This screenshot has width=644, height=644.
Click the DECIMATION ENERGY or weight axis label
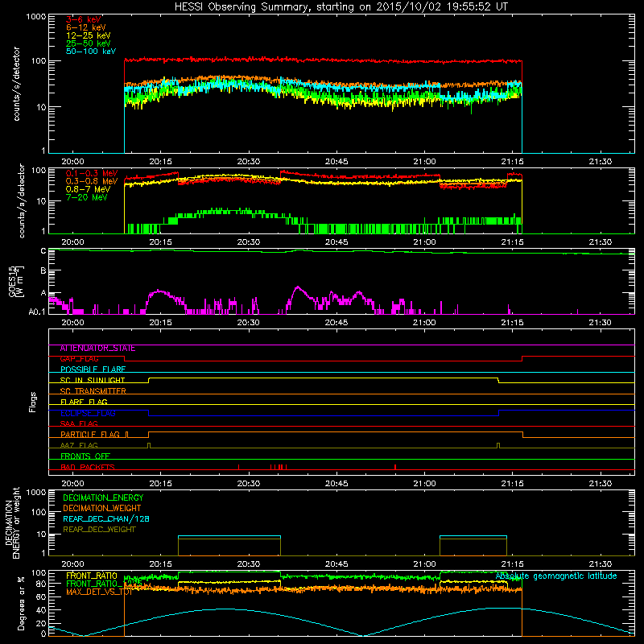[x=12, y=522]
